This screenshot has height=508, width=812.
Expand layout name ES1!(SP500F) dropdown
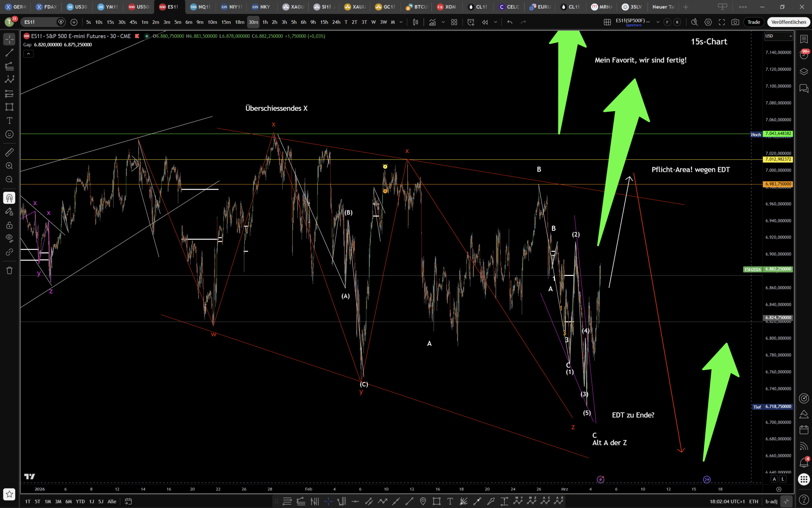pos(658,22)
